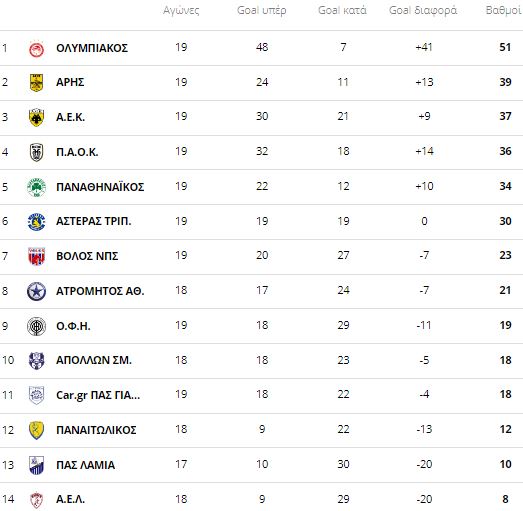Screen dimensions: 523x511
Task: Sort by the Αγώνες column header
Action: [x=181, y=10]
